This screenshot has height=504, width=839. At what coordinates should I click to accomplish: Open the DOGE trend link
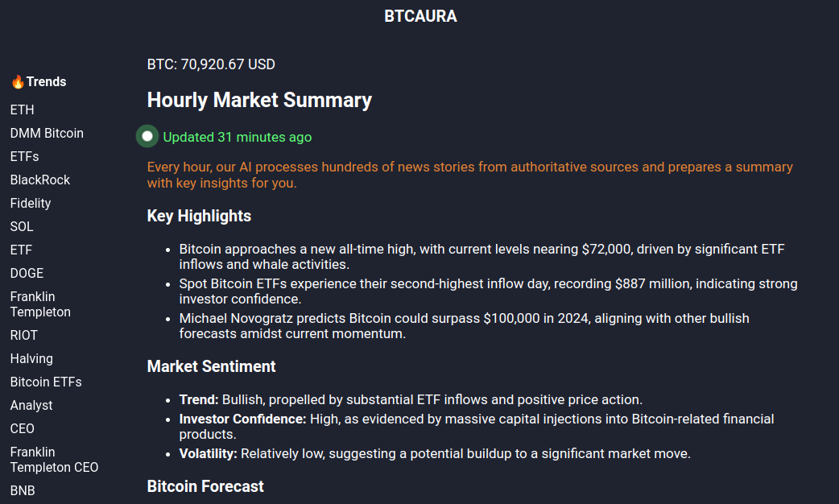point(27,274)
